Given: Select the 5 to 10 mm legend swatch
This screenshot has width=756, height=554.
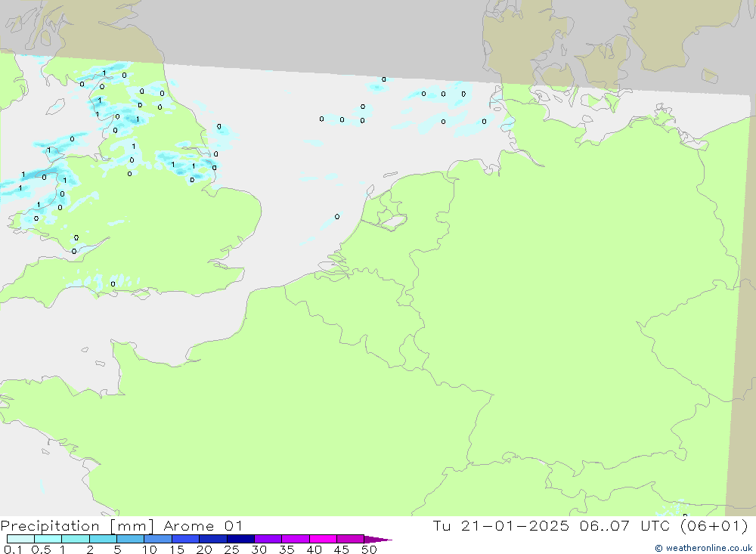Looking at the screenshot, I should (131, 539).
